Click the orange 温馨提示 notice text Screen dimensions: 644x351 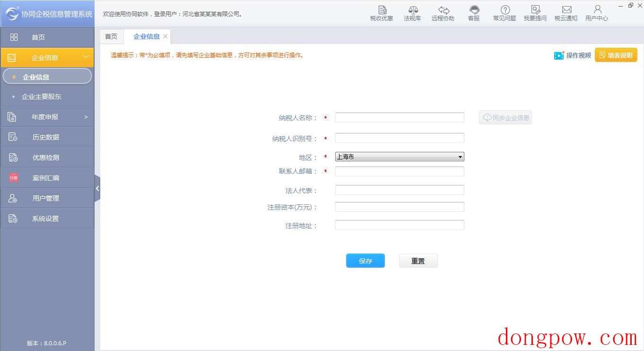click(208, 55)
